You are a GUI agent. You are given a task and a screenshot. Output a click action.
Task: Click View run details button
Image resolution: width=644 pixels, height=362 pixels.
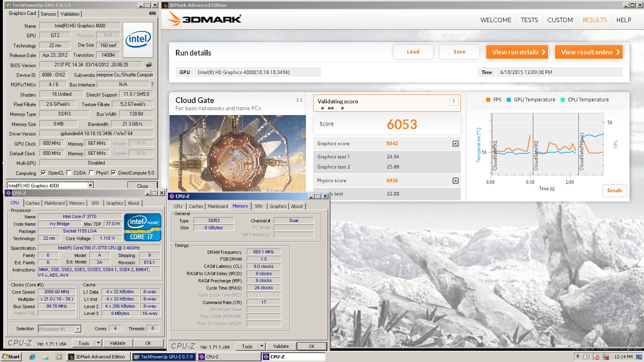pyautogui.click(x=517, y=52)
